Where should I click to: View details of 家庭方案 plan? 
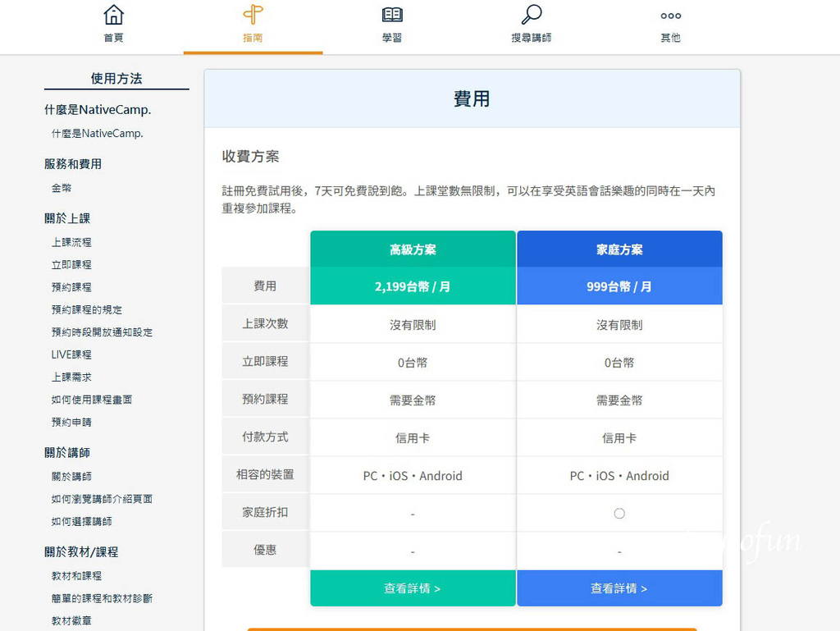[619, 588]
